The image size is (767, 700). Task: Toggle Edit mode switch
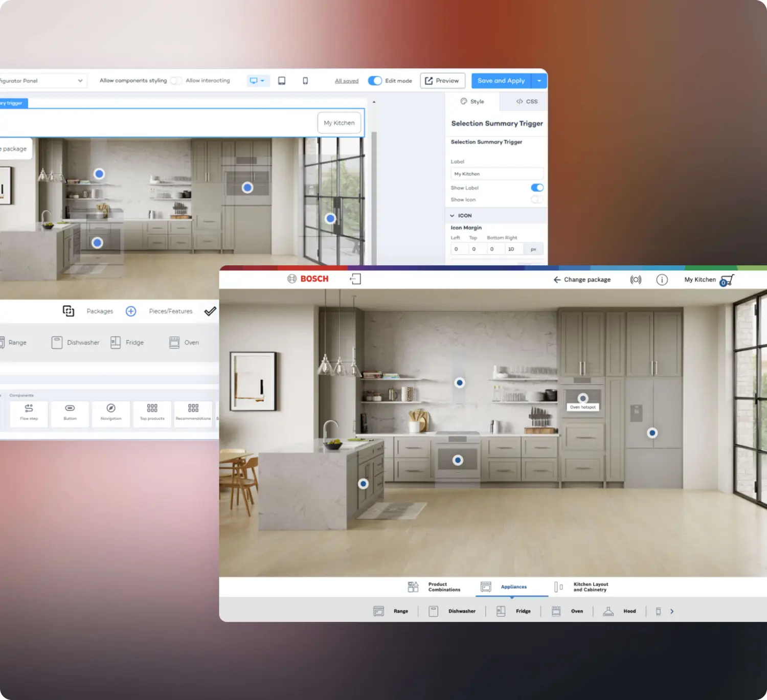(375, 81)
